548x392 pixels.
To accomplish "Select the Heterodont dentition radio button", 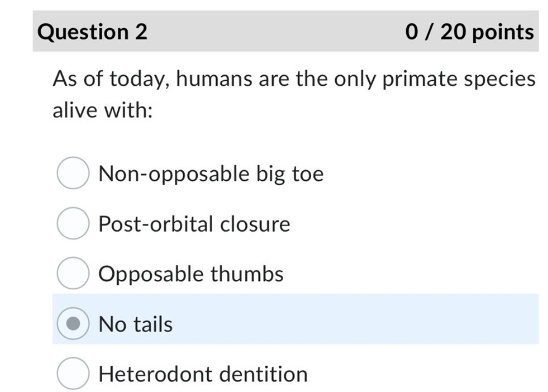I will click(72, 374).
